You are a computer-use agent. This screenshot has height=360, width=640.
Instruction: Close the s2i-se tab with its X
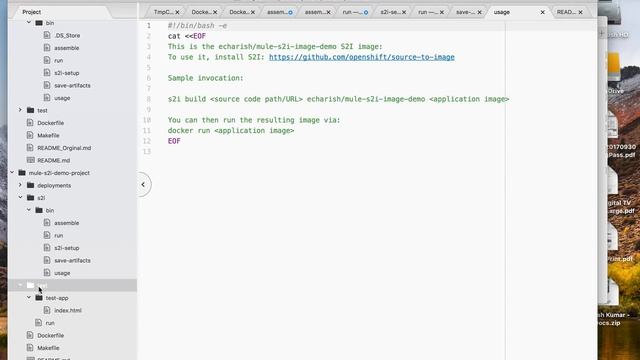pos(404,12)
